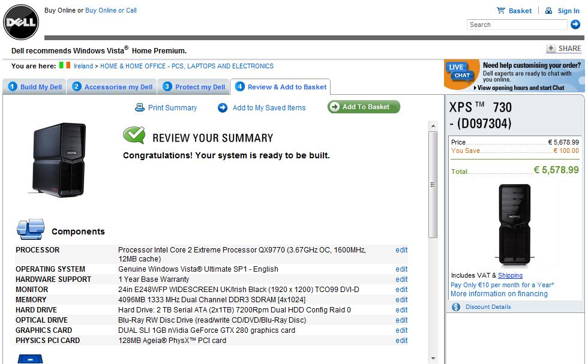This screenshot has height=364, width=588.
Task: Click the summary vertical scrollbar thumb
Action: point(433,185)
